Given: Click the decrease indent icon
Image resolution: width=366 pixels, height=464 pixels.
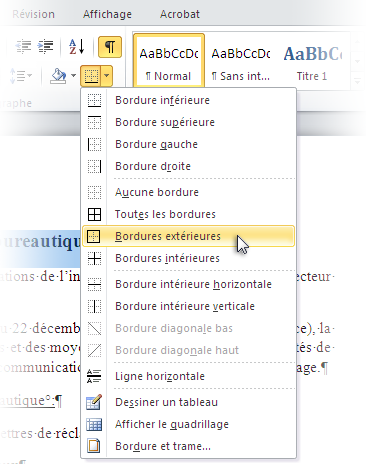Looking at the screenshot, I should [x=24, y=47].
